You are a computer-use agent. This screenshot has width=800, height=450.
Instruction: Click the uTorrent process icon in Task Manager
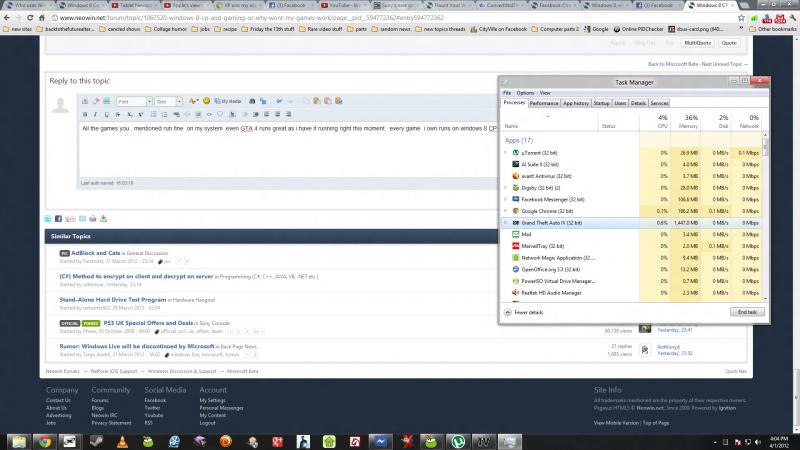[x=515, y=153]
